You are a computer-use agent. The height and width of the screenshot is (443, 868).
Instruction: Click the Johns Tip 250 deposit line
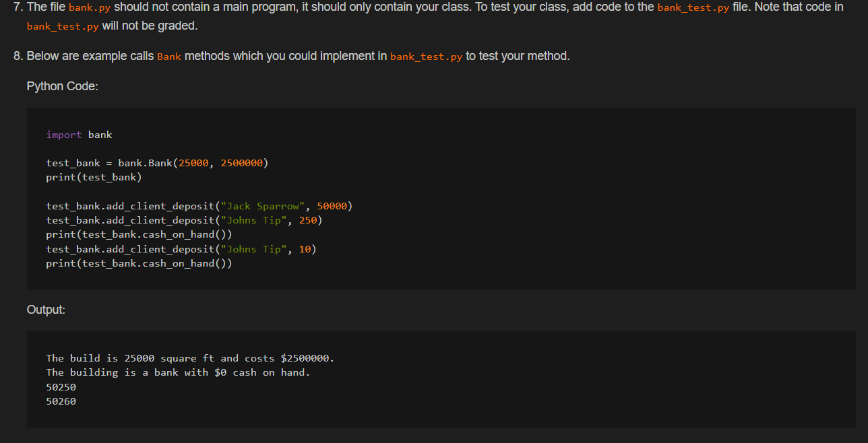tap(184, 220)
